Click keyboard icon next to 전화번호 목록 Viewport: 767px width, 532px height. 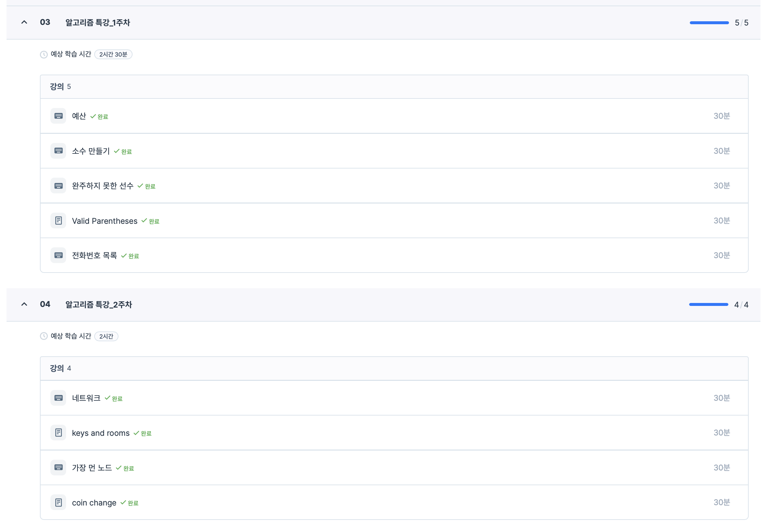tap(58, 255)
